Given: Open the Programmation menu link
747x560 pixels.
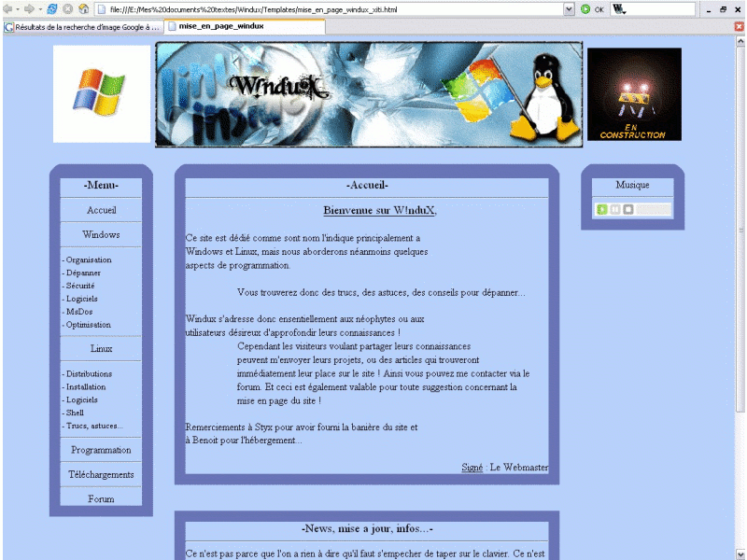Looking at the screenshot, I should coord(101,450).
